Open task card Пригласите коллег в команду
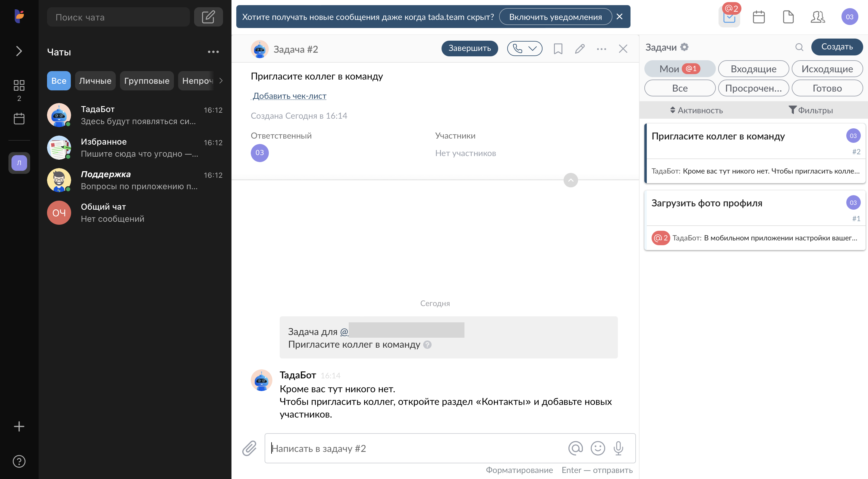Screen dimensions: 868x479 [x=755, y=154]
